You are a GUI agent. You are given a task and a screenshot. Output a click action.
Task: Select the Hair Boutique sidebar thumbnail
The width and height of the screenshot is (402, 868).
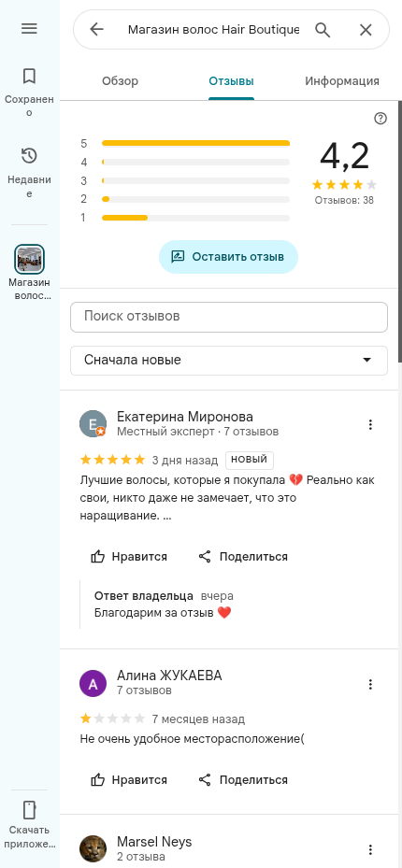click(29, 259)
